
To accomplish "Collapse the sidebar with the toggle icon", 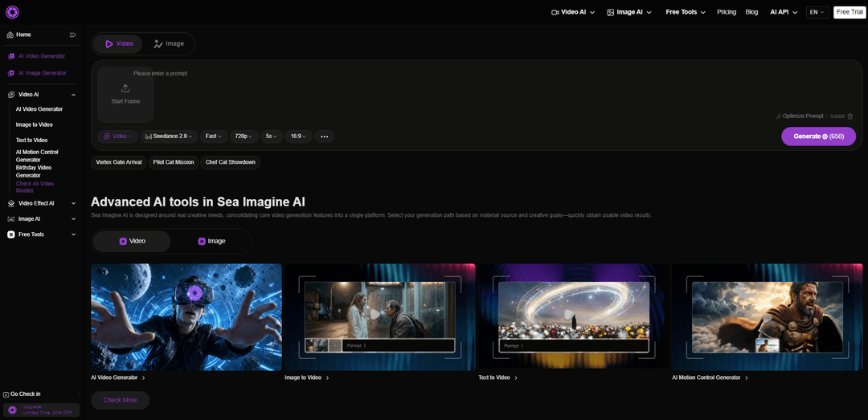I will [x=72, y=35].
